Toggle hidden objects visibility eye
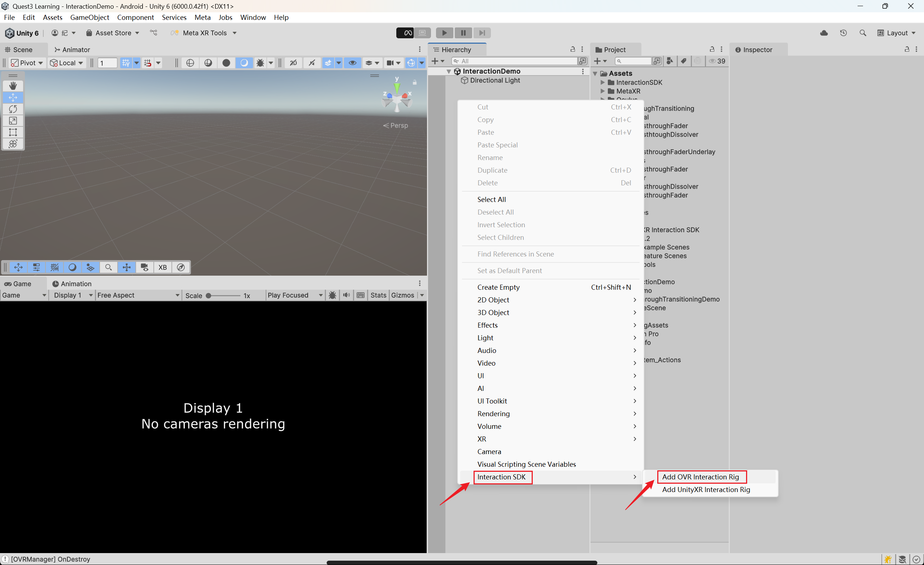The width and height of the screenshot is (924, 565). (353, 63)
